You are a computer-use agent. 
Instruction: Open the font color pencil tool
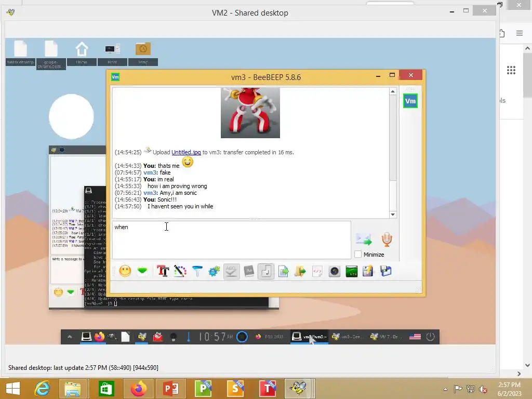(x=180, y=271)
